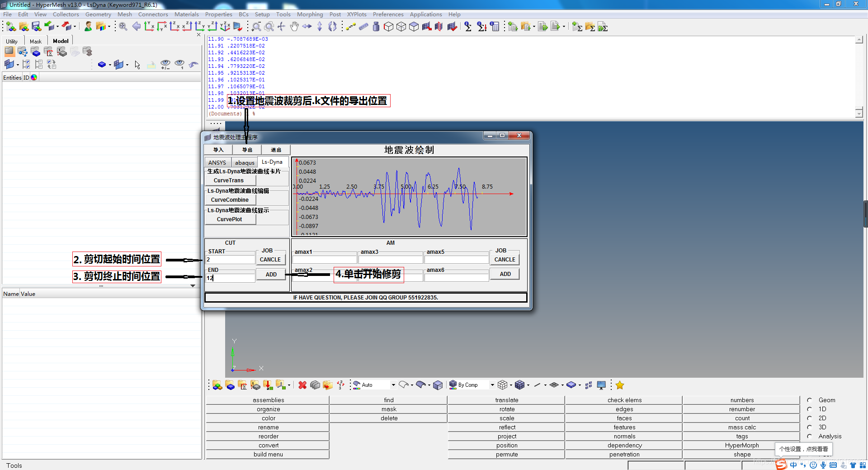Expand the By Comp color mode dropdown
This screenshot has height=470, width=868.
click(492, 385)
